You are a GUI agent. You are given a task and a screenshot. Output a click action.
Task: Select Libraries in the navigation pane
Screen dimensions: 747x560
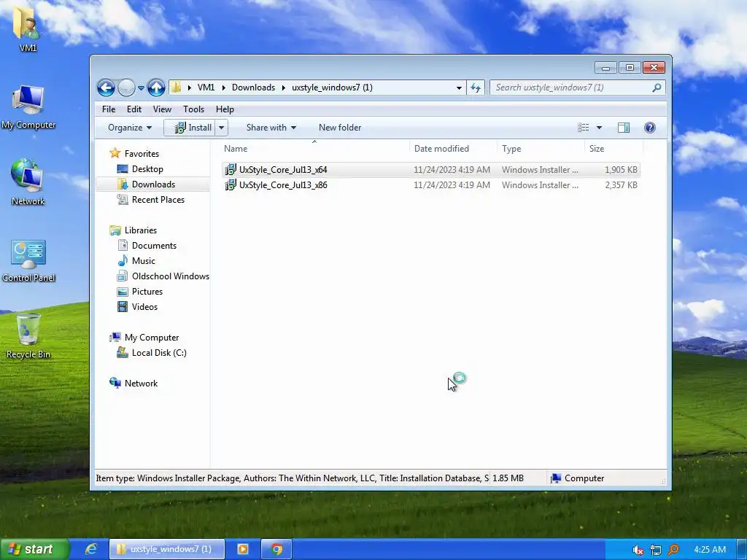pyautogui.click(x=140, y=230)
